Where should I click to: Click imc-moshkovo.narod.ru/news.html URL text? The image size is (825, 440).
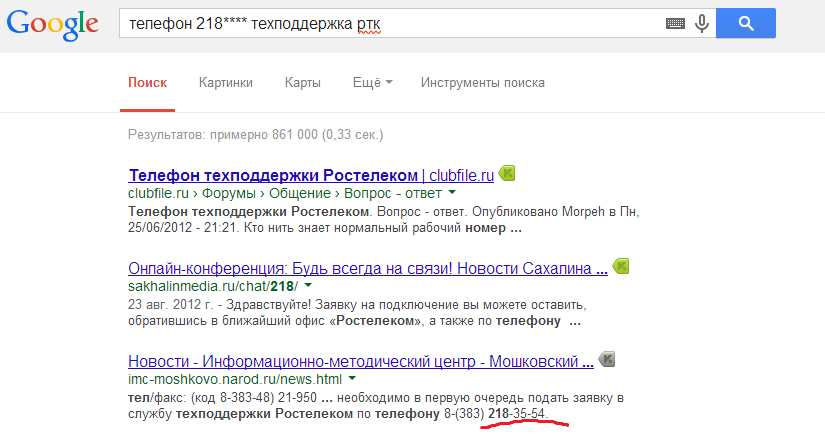coord(235,379)
